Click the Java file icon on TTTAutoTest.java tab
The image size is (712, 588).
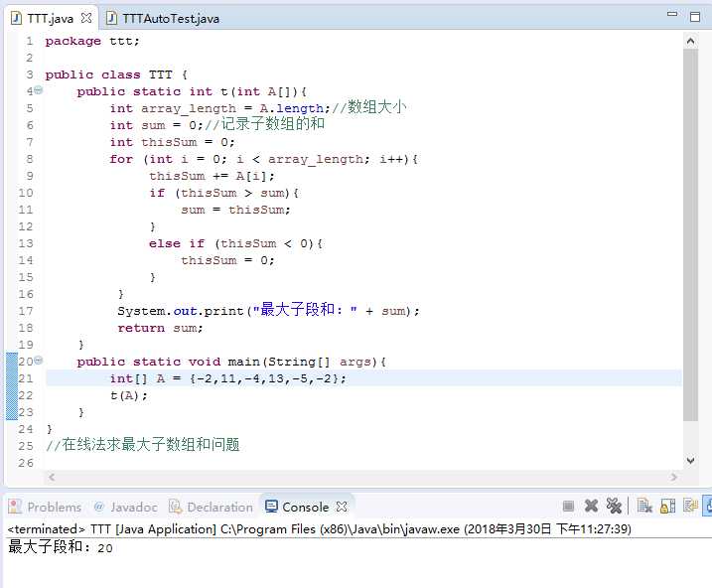pos(111,18)
